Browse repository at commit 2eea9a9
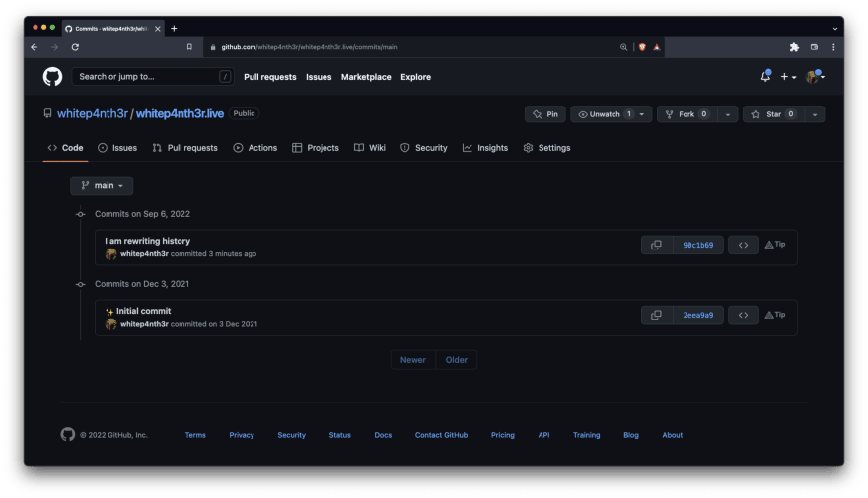The image size is (868, 498). click(743, 315)
